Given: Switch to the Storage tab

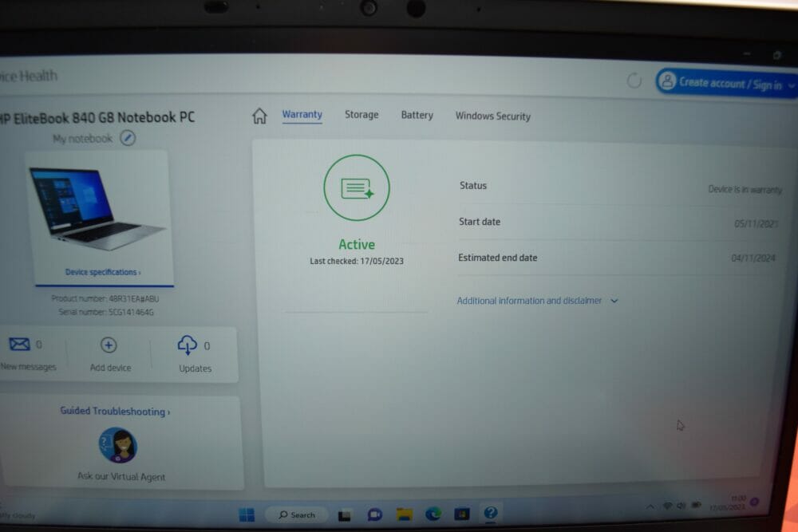Looking at the screenshot, I should coord(361,114).
